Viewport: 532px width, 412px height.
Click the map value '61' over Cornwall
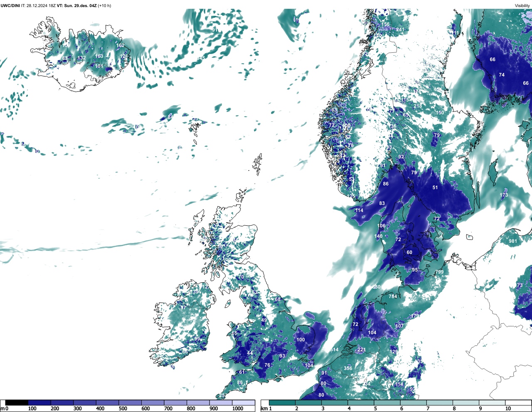pos(242,372)
